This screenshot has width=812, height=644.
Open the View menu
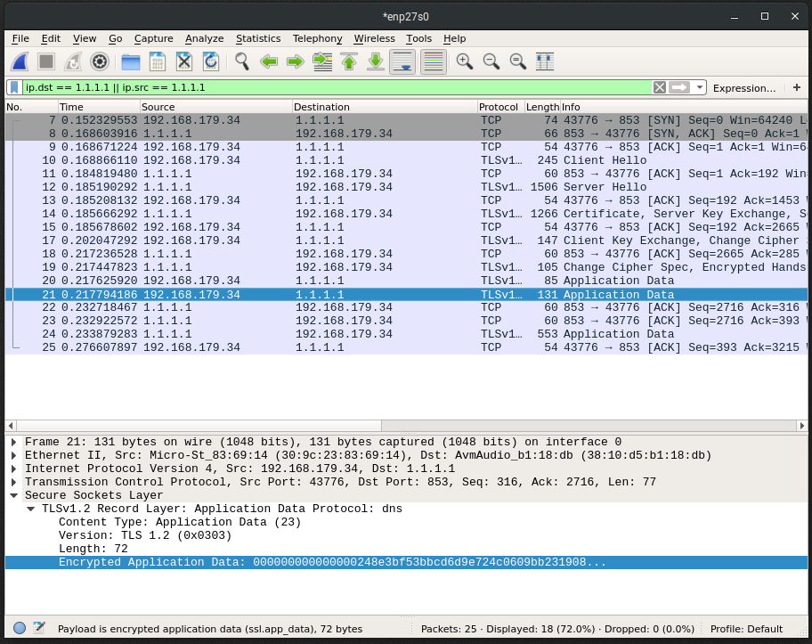(85, 38)
